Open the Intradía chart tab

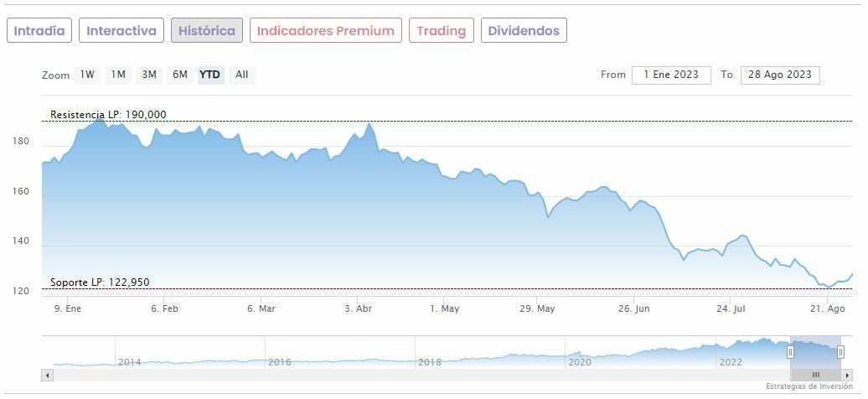point(39,31)
